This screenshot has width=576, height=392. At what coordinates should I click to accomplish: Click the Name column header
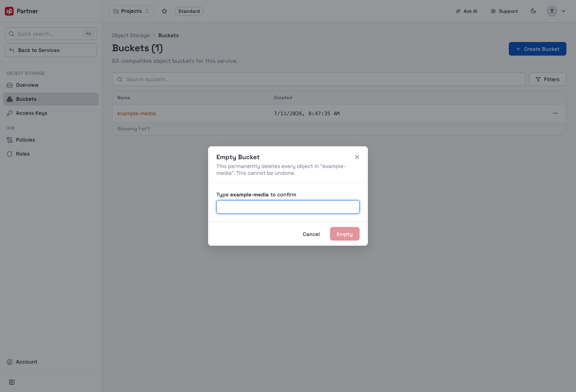click(124, 98)
